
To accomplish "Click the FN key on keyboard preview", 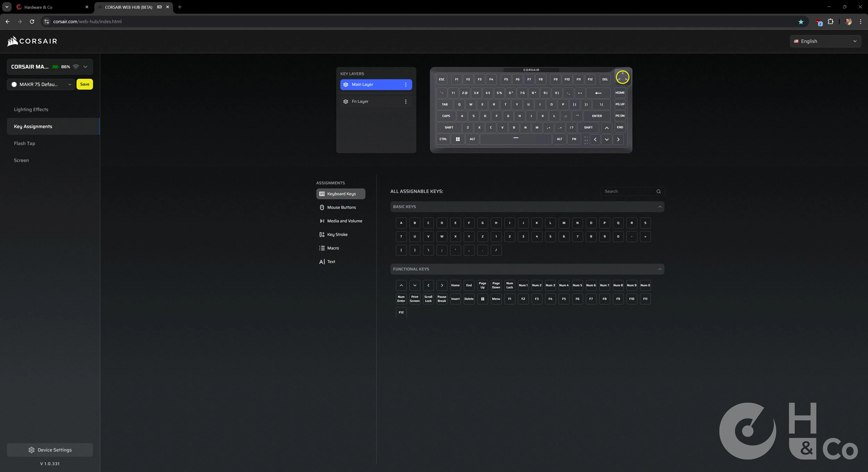I will click(x=574, y=139).
